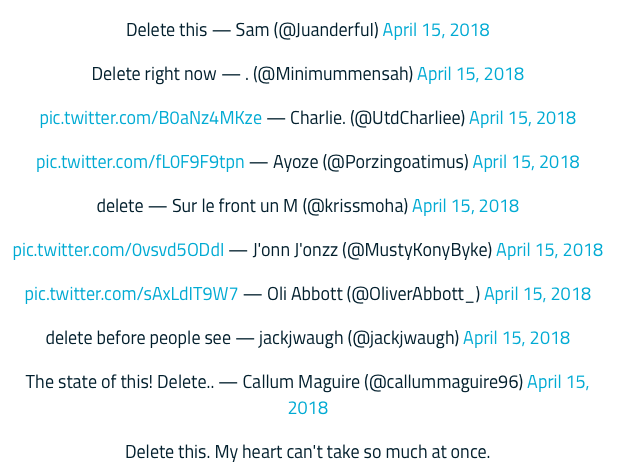Screen dimensions: 617x471
Task: Click the date link after @OliverAbbott_
Action: pos(538,294)
